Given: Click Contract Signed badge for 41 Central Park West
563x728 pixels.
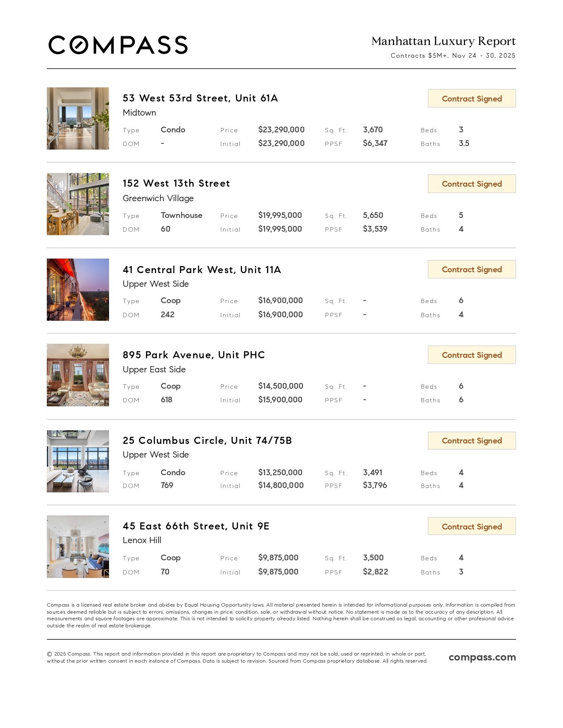Looking at the screenshot, I should [x=472, y=270].
